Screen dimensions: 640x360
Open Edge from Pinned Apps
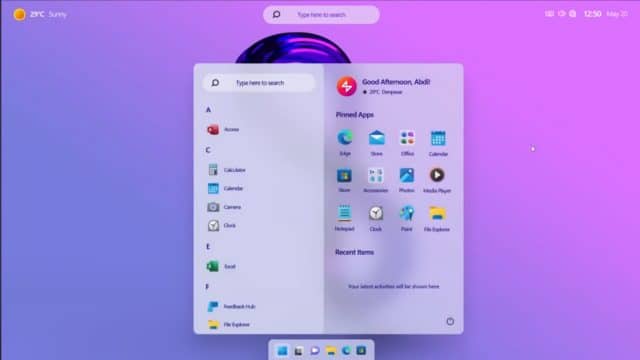tap(345, 142)
